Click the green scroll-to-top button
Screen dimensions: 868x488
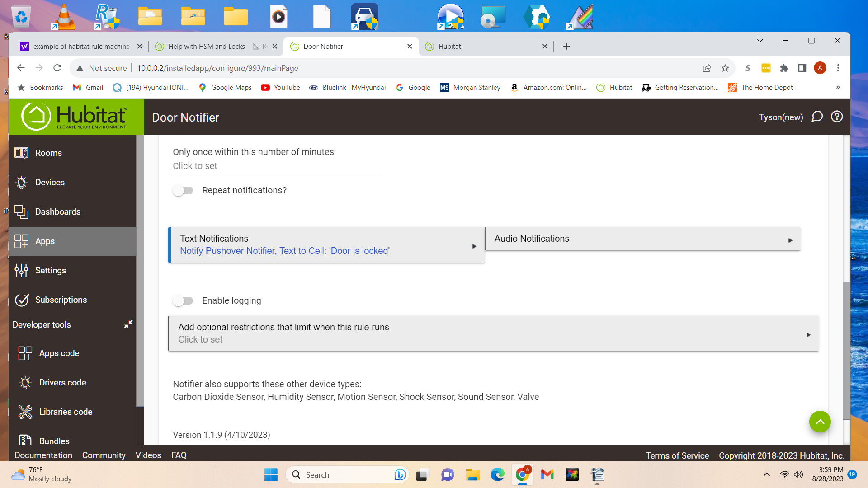pyautogui.click(x=820, y=422)
